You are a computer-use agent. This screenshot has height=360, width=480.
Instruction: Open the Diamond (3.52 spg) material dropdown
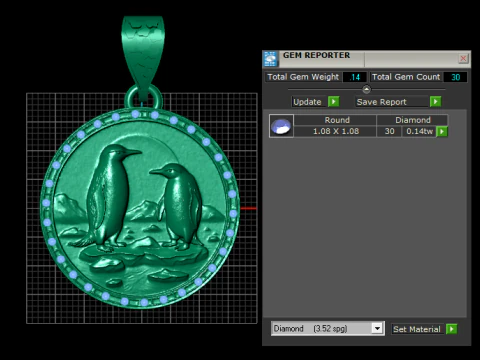pos(377,329)
